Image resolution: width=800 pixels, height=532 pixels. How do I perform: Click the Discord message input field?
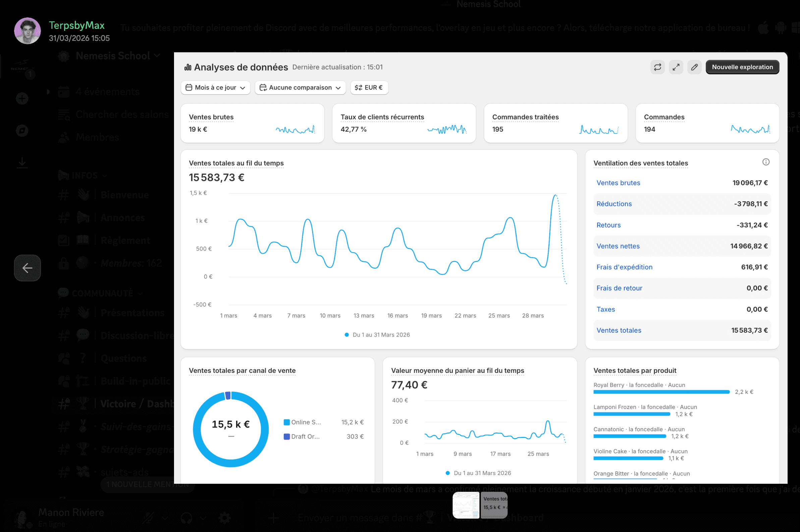(x=421, y=518)
